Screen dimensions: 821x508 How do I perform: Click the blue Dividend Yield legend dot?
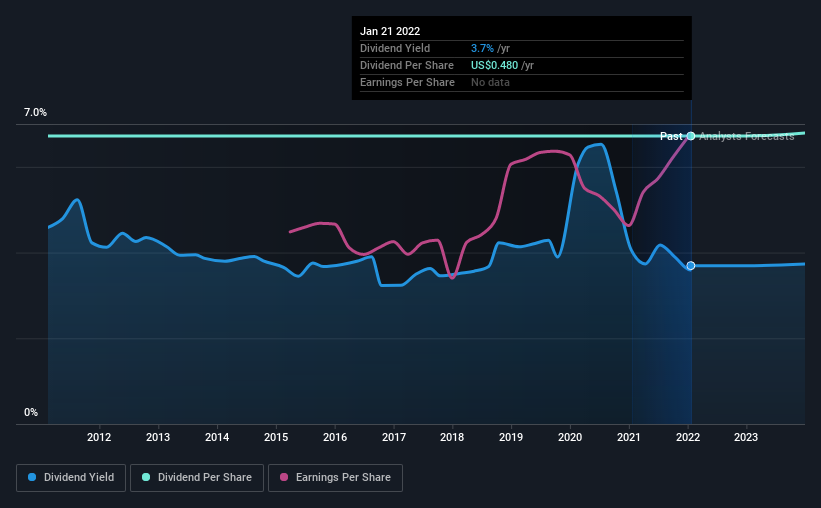point(32,477)
